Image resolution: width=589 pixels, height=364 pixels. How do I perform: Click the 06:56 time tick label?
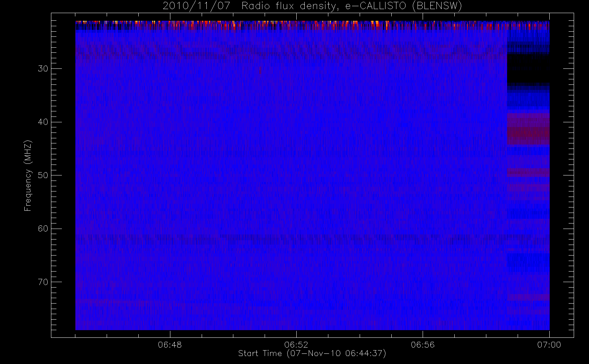pos(423,345)
